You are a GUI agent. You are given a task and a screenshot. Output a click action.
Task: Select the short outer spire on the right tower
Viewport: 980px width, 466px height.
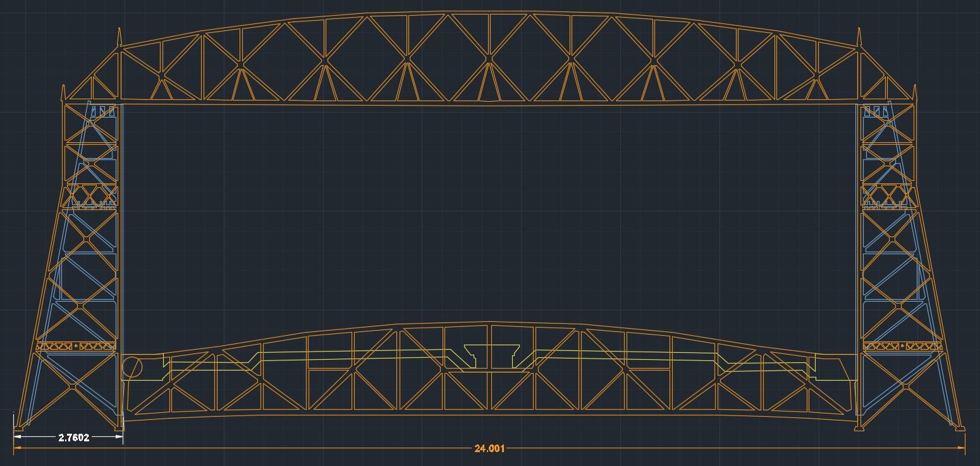(x=914, y=93)
